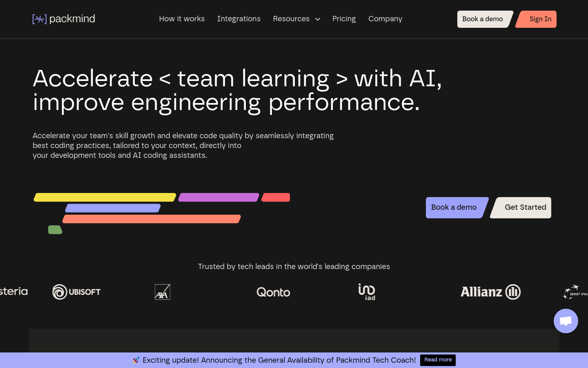This screenshot has width=588, height=368.
Task: Click the Book a demo header button
Action: [482, 19]
